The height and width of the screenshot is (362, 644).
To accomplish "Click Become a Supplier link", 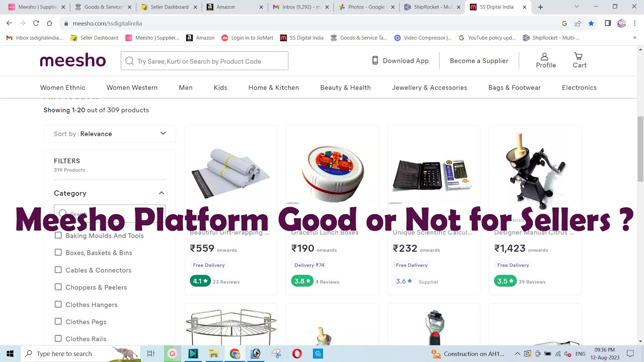I will (x=479, y=61).
